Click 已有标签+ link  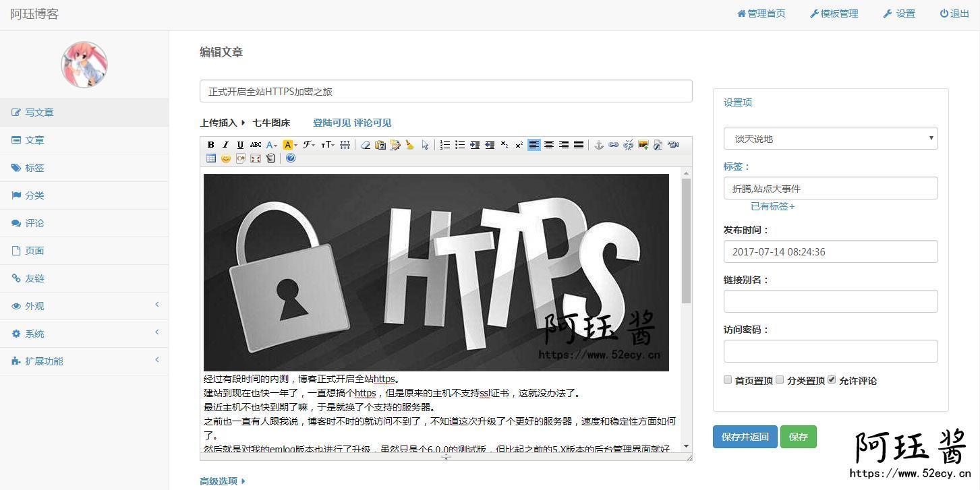(x=773, y=206)
